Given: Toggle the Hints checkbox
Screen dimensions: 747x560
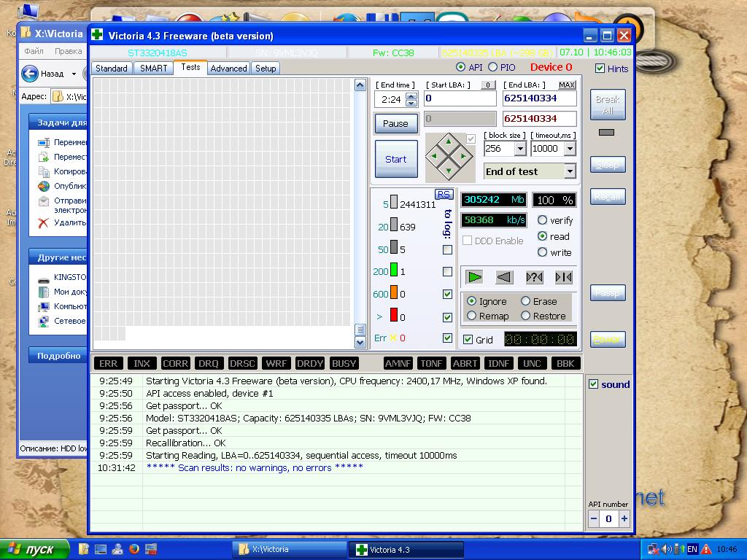Looking at the screenshot, I should [x=600, y=69].
